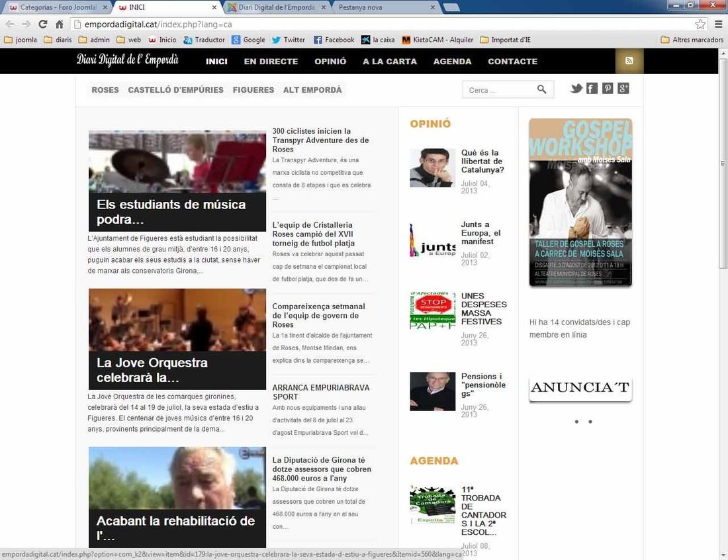Go back with the browser back arrow
Viewport: 728px width, 560px height.
10,24
